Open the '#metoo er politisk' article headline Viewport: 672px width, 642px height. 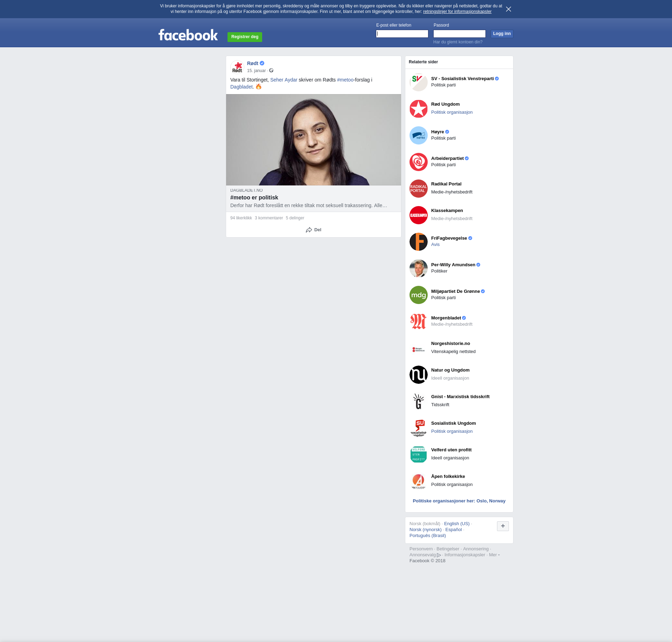254,198
